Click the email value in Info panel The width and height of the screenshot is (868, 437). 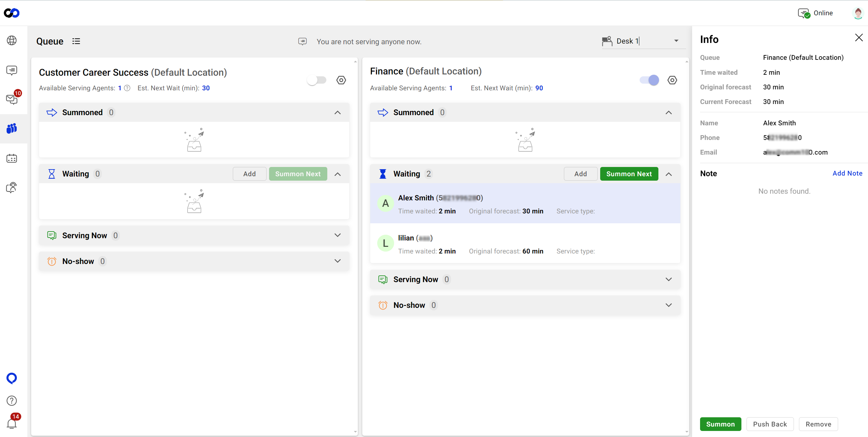pyautogui.click(x=795, y=152)
